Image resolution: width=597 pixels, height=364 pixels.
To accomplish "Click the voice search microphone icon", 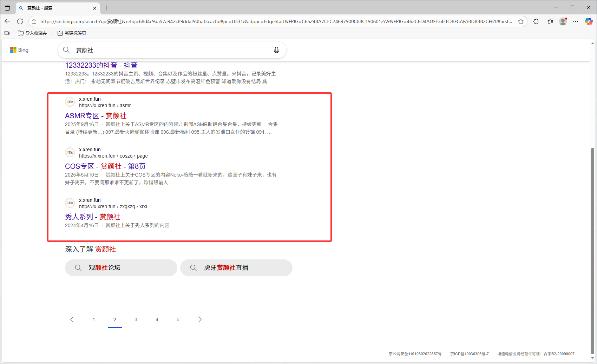I will point(276,50).
